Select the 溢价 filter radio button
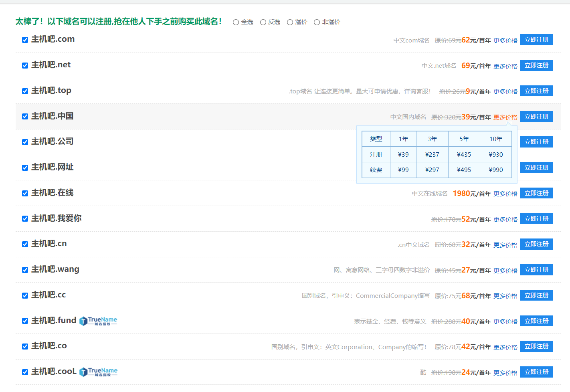The height and width of the screenshot is (392, 570). point(290,22)
